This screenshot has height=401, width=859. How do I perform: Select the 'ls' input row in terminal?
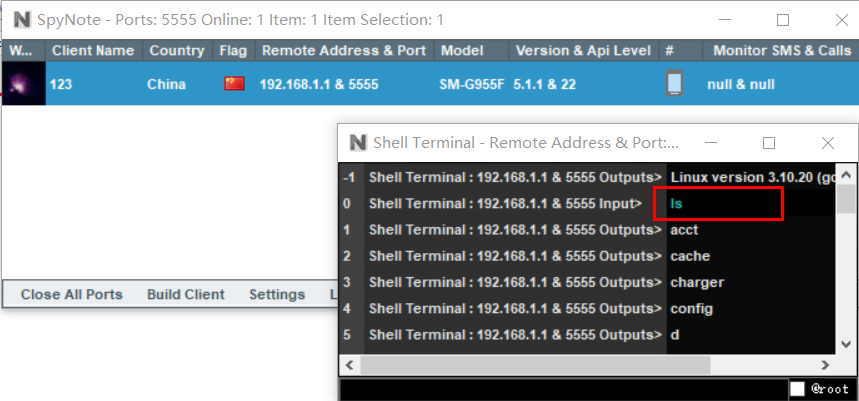(718, 204)
